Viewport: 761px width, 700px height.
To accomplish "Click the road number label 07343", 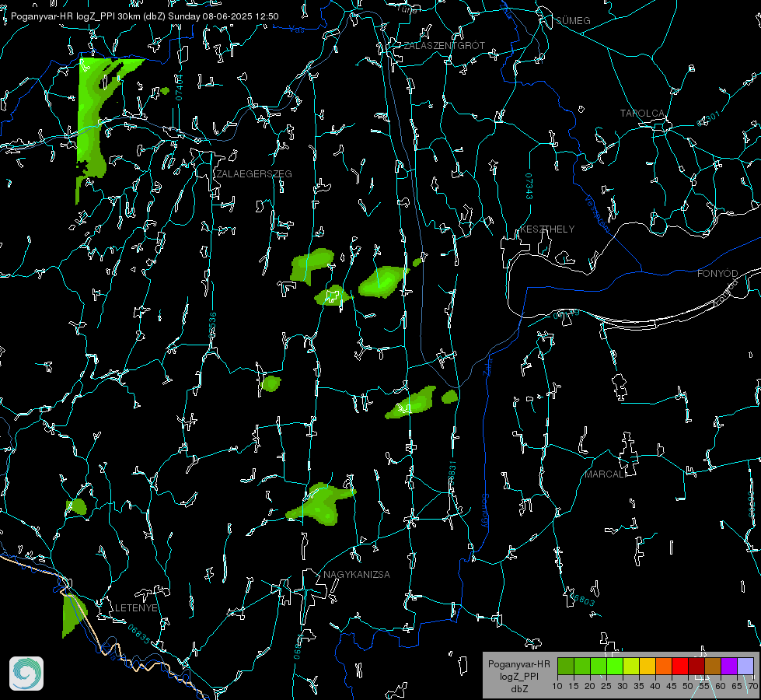I will pyautogui.click(x=529, y=186).
